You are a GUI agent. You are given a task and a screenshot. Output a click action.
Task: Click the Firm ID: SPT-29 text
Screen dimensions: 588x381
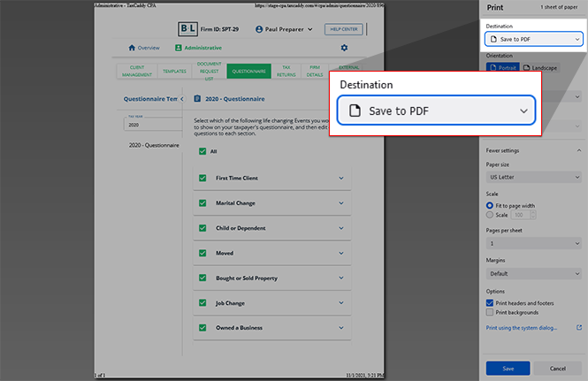[x=219, y=29]
